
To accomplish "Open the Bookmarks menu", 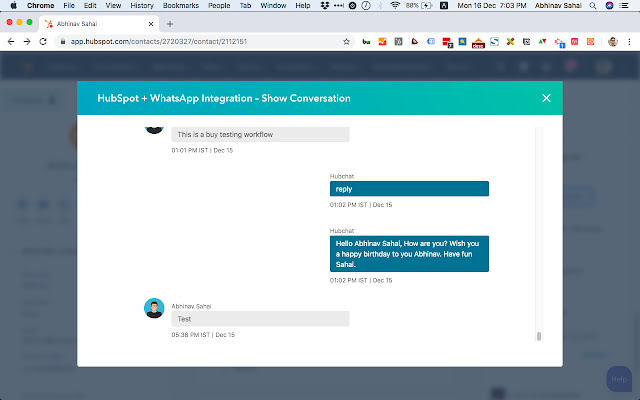I will (x=181, y=5).
